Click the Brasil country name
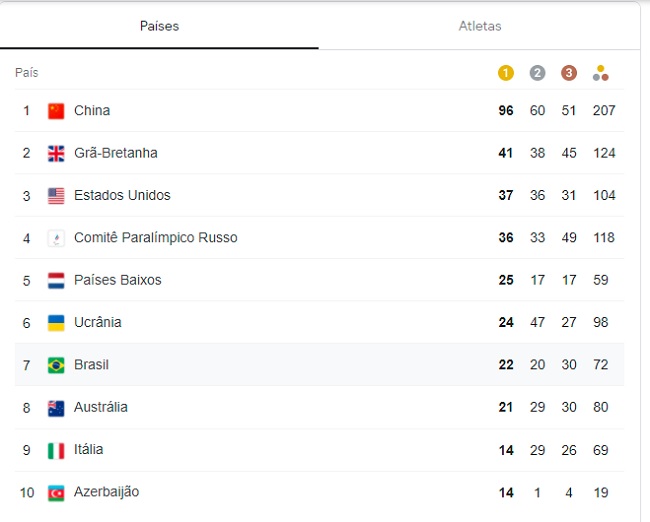Screen dimensions: 650x522 coord(91,364)
